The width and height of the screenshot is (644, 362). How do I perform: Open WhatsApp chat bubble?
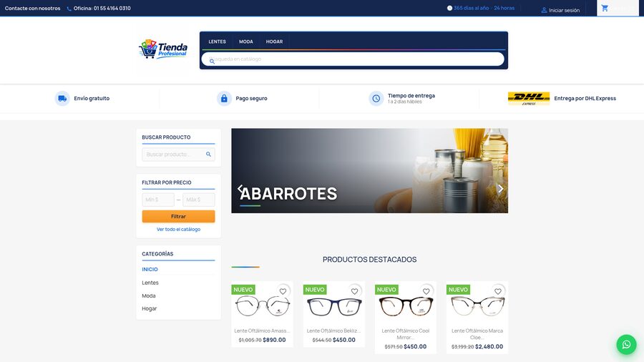click(x=626, y=344)
